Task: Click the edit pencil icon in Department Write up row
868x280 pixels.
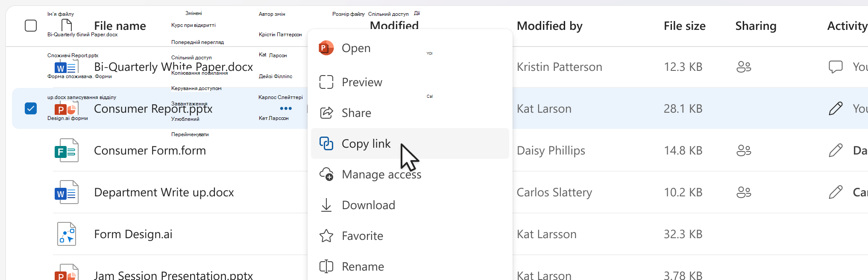Action: (x=836, y=192)
